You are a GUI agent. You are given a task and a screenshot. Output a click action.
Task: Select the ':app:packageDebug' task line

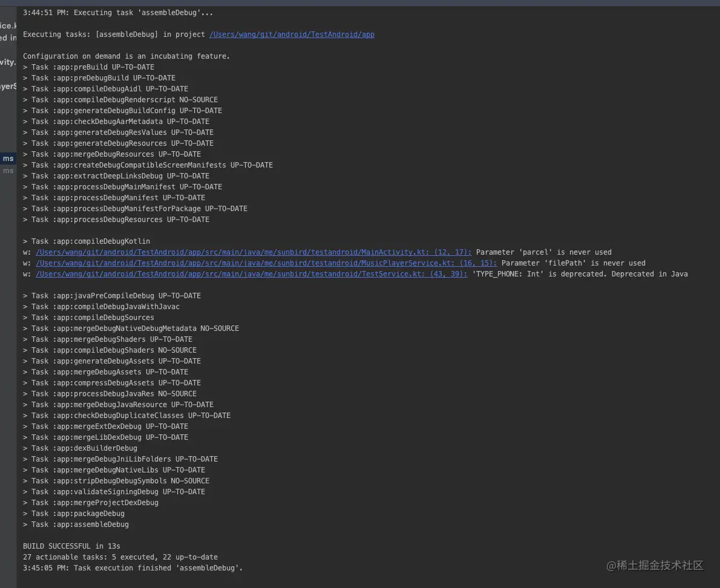coord(74,514)
